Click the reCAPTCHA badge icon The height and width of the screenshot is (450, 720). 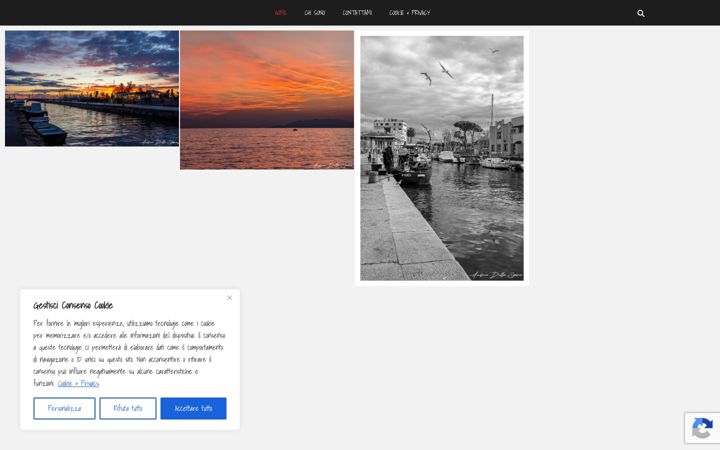click(702, 428)
